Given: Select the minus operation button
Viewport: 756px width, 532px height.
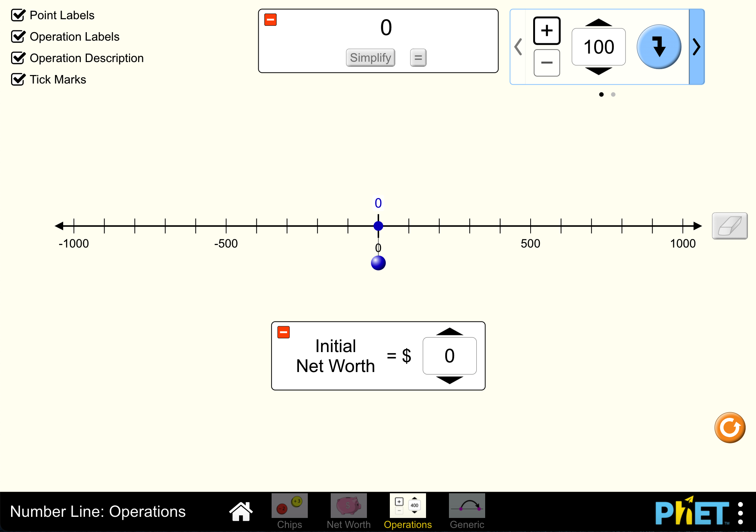Looking at the screenshot, I should coord(546,63).
